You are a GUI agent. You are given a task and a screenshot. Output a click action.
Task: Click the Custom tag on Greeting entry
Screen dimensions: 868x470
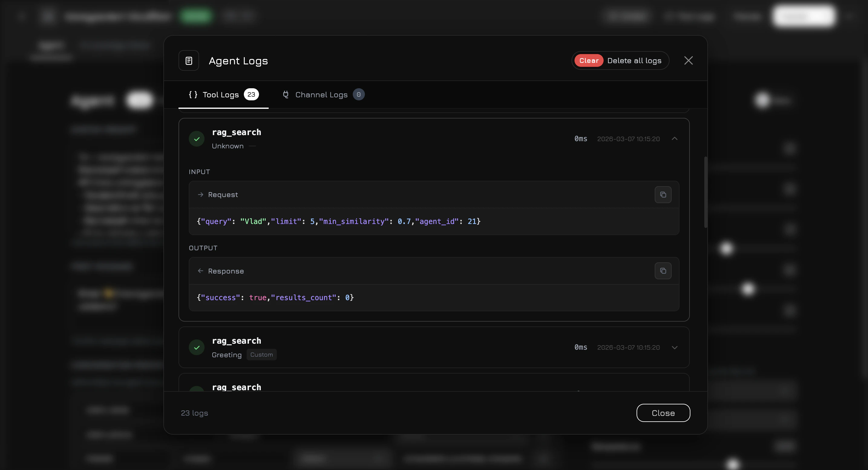tap(261, 355)
